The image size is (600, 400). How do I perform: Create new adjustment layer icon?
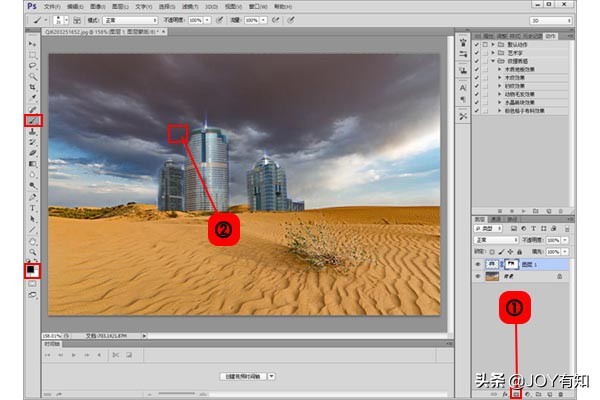click(x=527, y=394)
